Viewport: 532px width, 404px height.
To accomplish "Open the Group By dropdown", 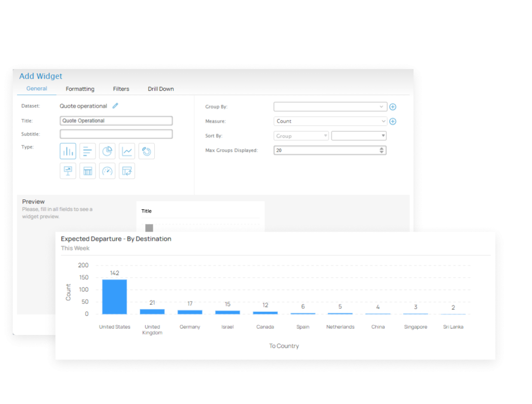I will (330, 106).
